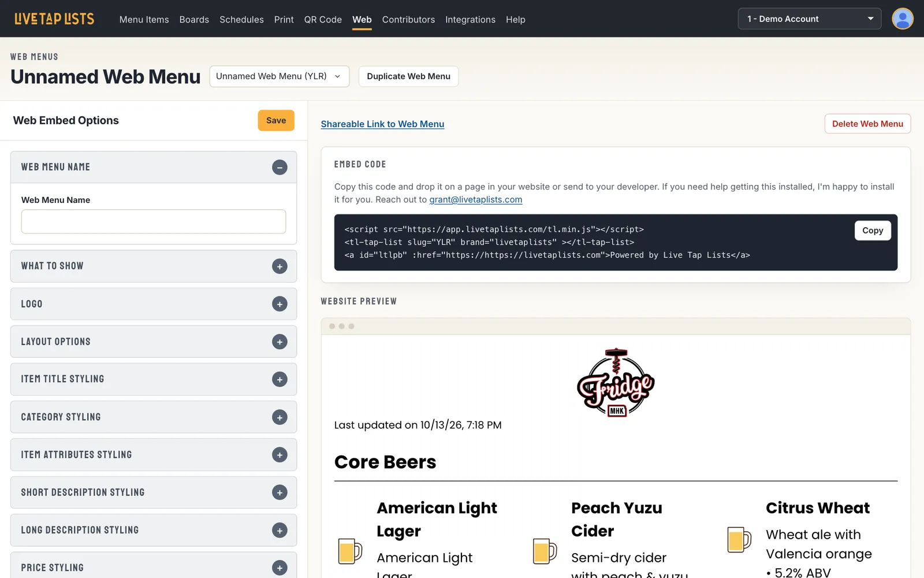Image resolution: width=924 pixels, height=578 pixels.
Task: Open the Boards navigation item
Action: pos(194,20)
